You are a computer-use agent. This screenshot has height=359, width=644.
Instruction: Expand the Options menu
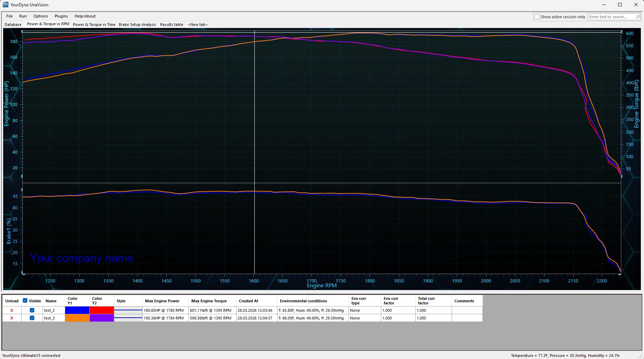41,16
